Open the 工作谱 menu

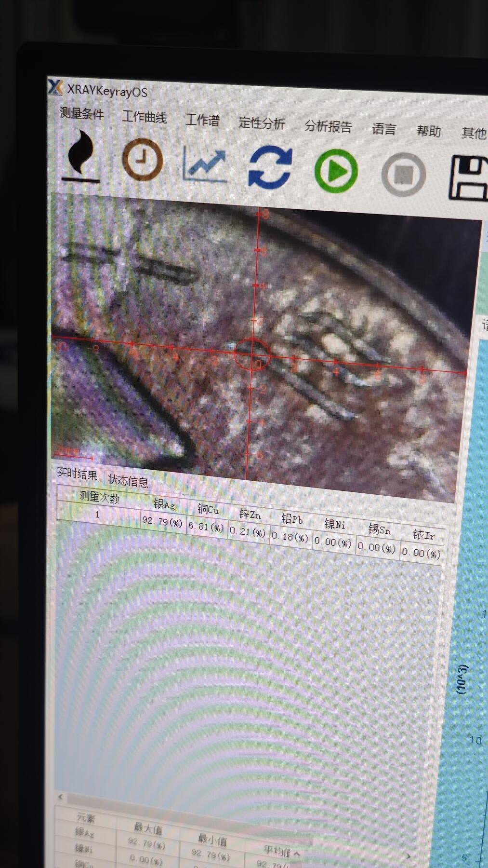tap(202, 120)
